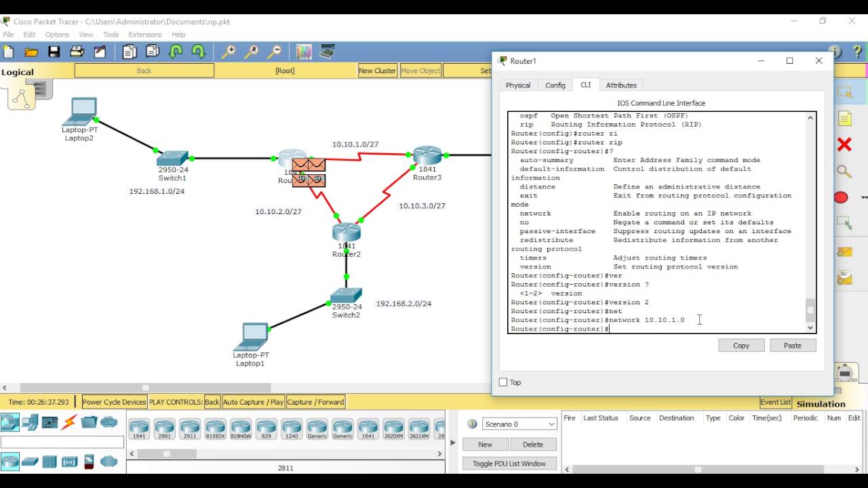The height and width of the screenshot is (488, 868).
Task: Open the custom devices dialog icon
Action: click(327, 52)
